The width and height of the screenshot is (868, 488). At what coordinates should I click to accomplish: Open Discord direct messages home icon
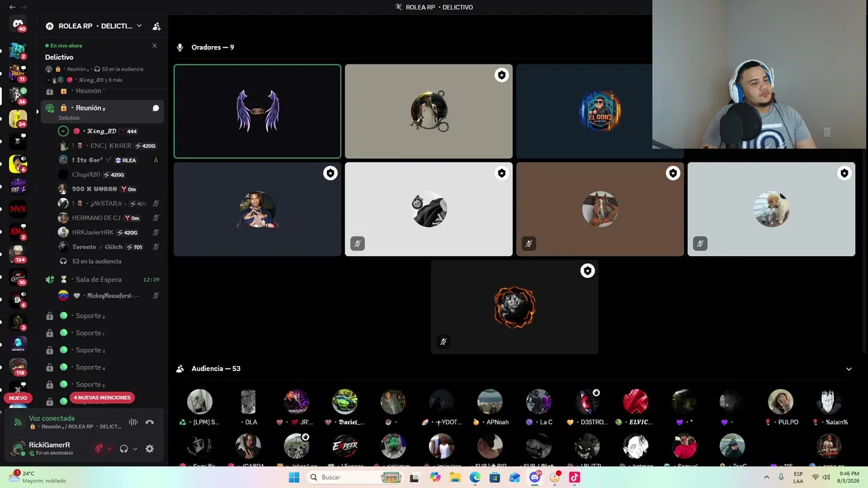(18, 24)
